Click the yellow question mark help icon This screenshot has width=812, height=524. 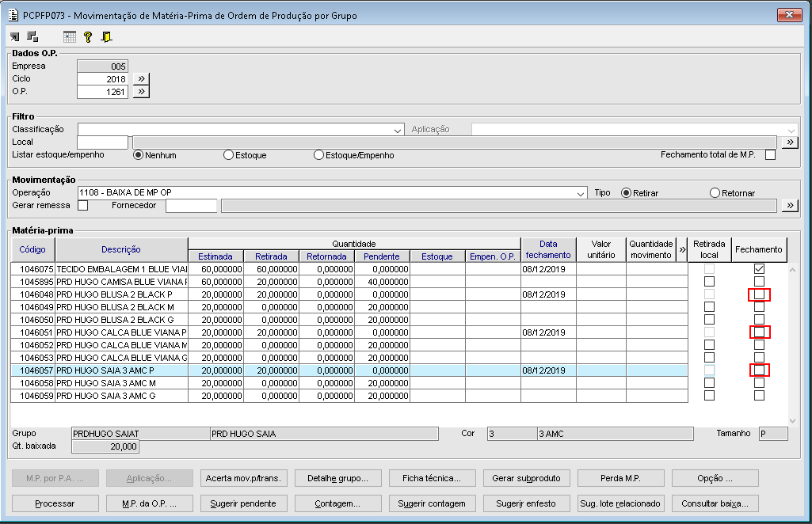tap(88, 36)
